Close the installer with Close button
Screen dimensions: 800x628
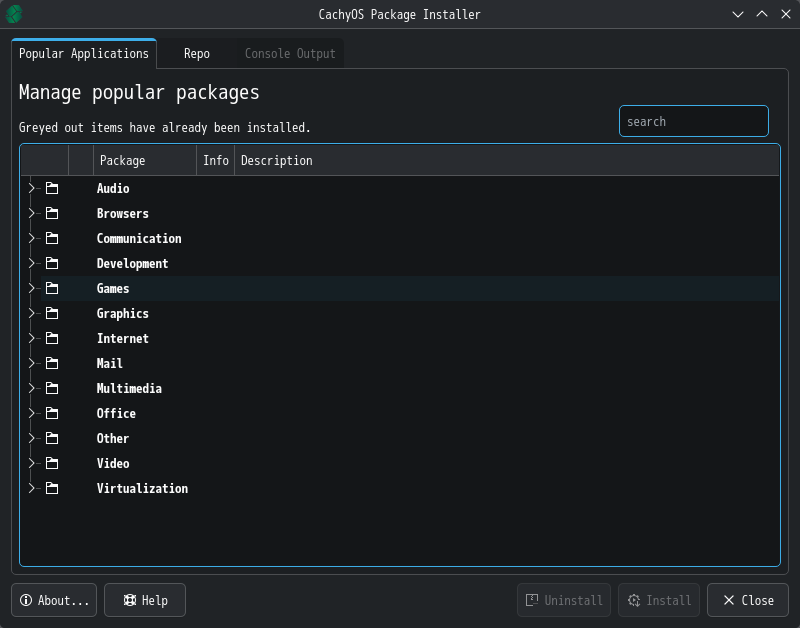(748, 600)
